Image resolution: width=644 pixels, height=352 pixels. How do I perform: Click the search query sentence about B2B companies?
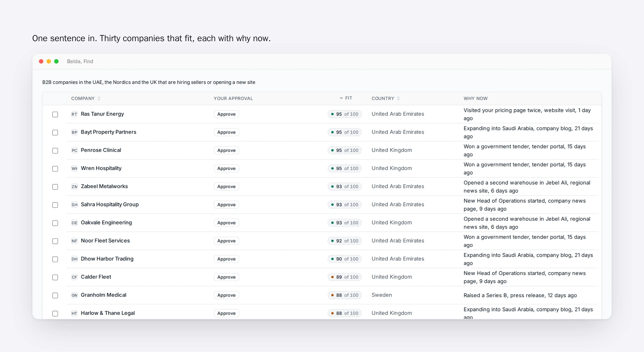point(149,82)
